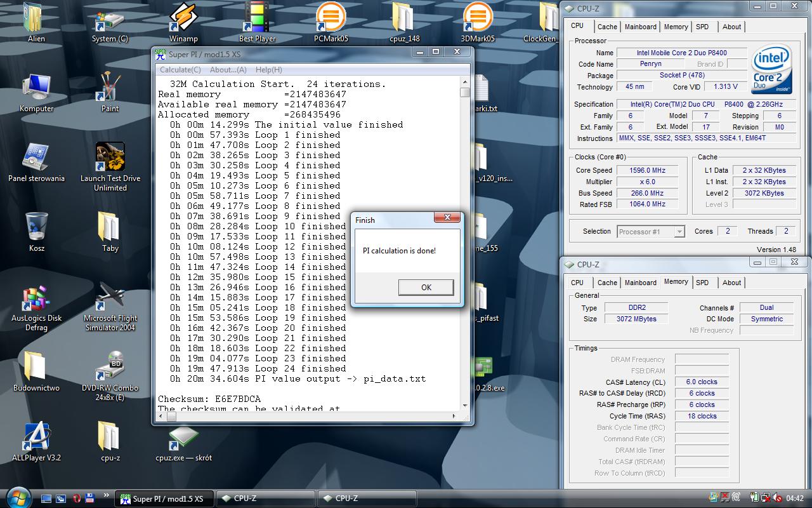Open Komputer desktop icon
This screenshot has width=812, height=508.
tap(37, 93)
